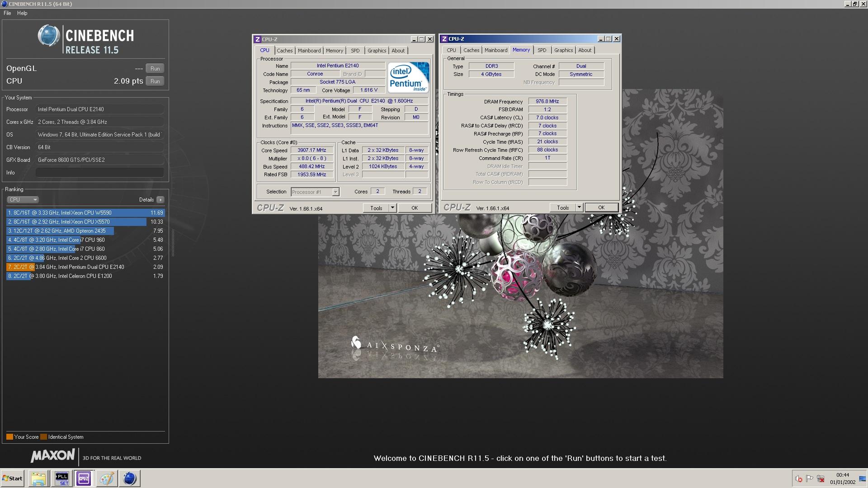868x488 pixels.
Task: Click the CPU-Z title bar icon of Memory window
Action: [444, 39]
